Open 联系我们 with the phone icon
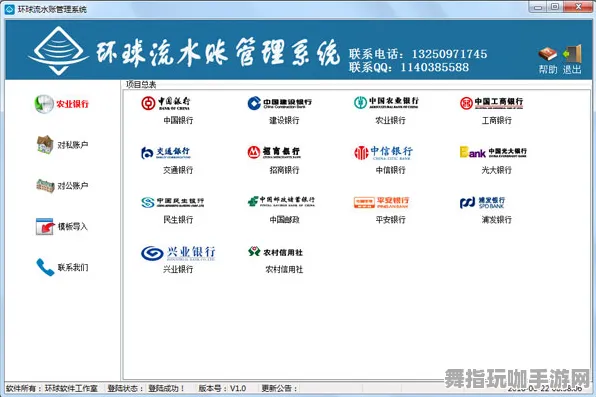 point(62,267)
